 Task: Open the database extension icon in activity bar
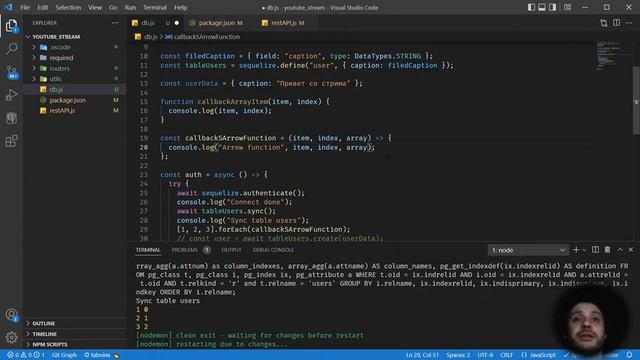pos(11,118)
